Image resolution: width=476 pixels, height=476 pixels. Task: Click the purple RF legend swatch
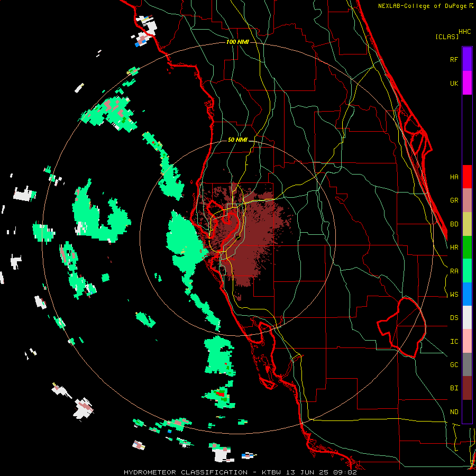(467, 59)
